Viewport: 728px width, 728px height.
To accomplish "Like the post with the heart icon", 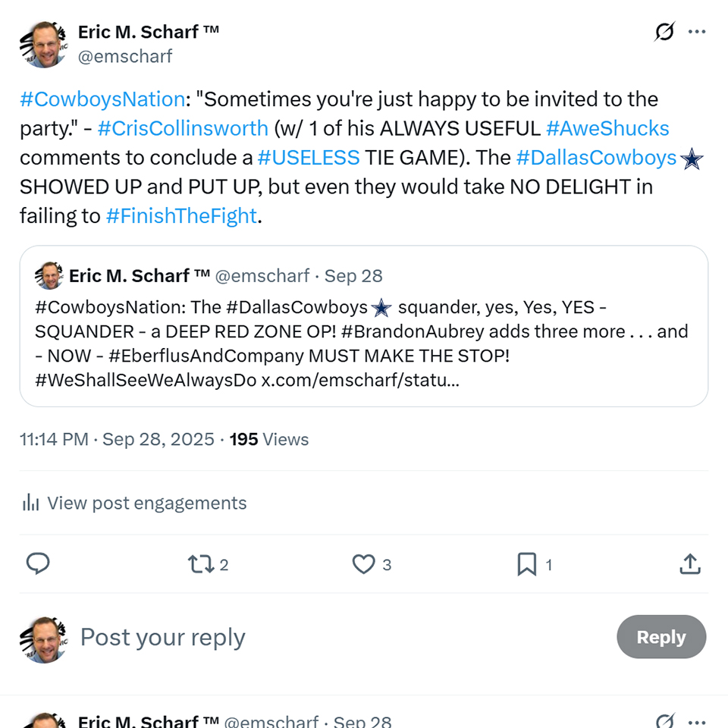I will pos(364,563).
